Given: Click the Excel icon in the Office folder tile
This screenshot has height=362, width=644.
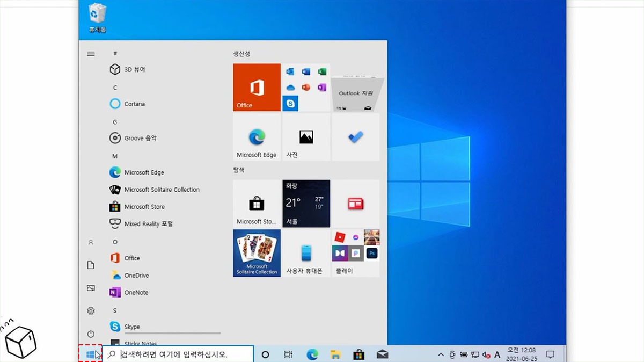Looking at the screenshot, I should click(x=322, y=72).
